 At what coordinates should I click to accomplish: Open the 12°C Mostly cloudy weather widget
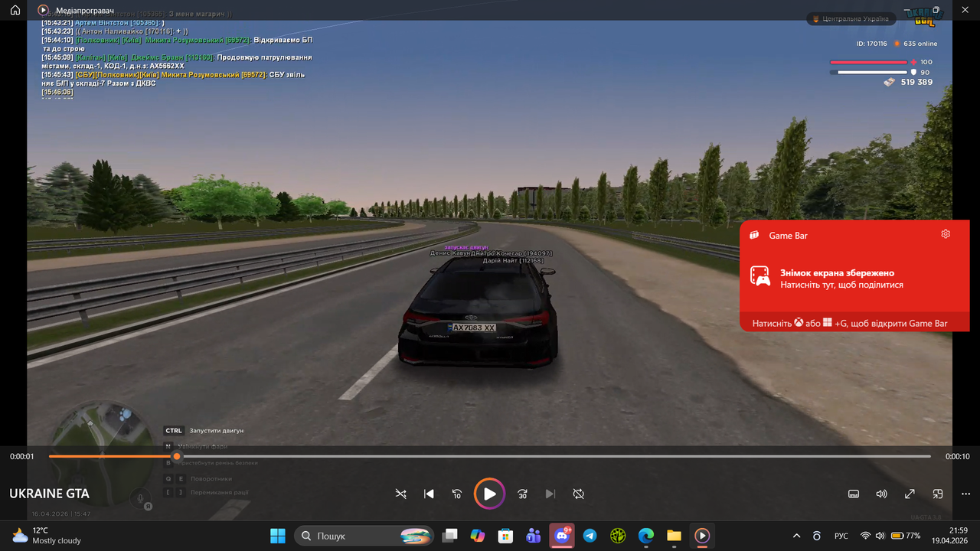pyautogui.click(x=46, y=536)
